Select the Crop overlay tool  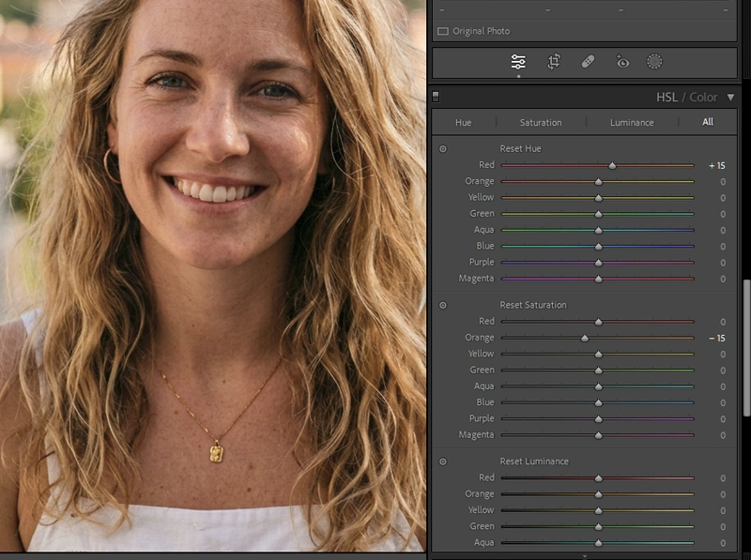point(554,62)
